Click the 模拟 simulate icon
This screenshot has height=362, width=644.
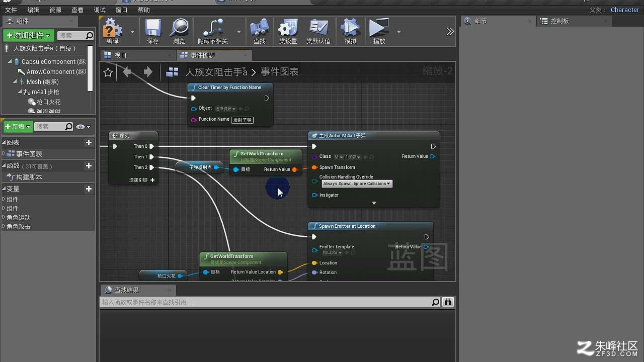(x=350, y=28)
